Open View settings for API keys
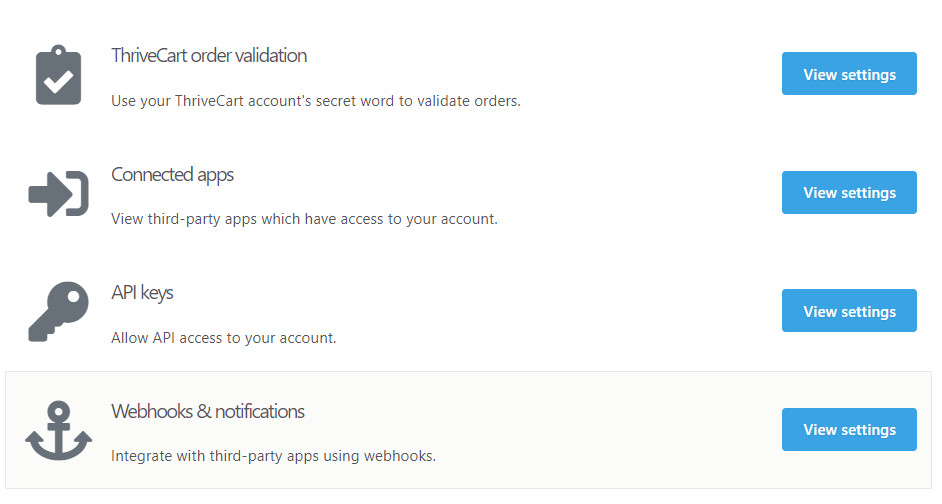The image size is (942, 504). 849,311
